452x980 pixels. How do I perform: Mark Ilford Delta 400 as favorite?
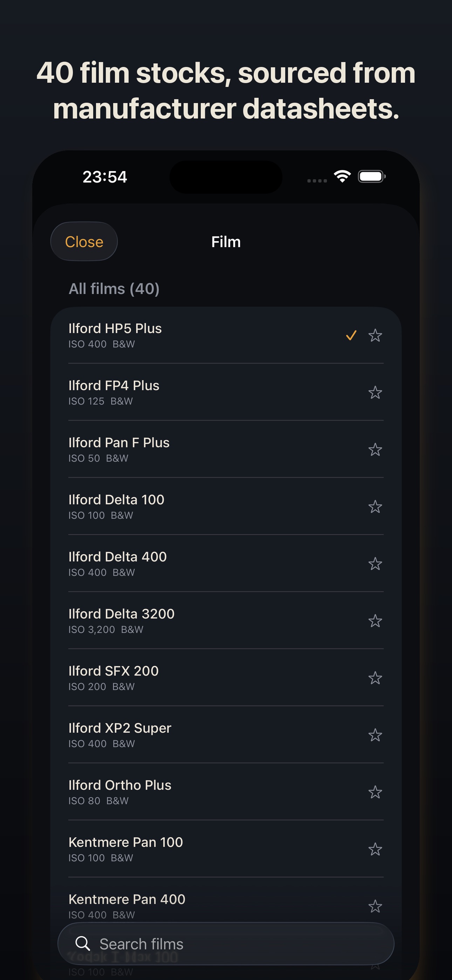click(375, 563)
